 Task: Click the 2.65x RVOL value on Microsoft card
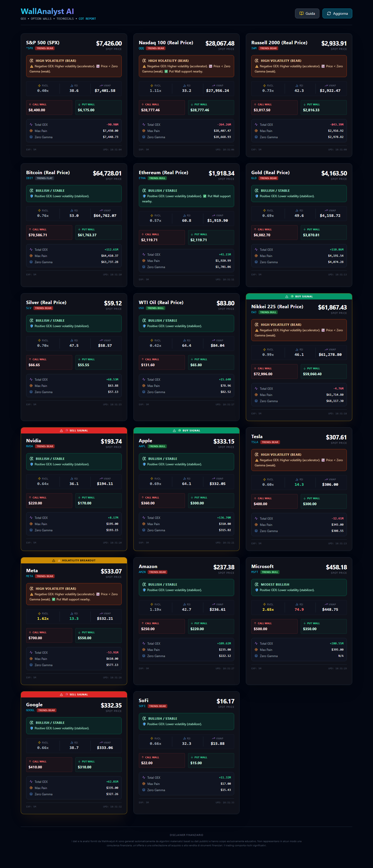(268, 609)
